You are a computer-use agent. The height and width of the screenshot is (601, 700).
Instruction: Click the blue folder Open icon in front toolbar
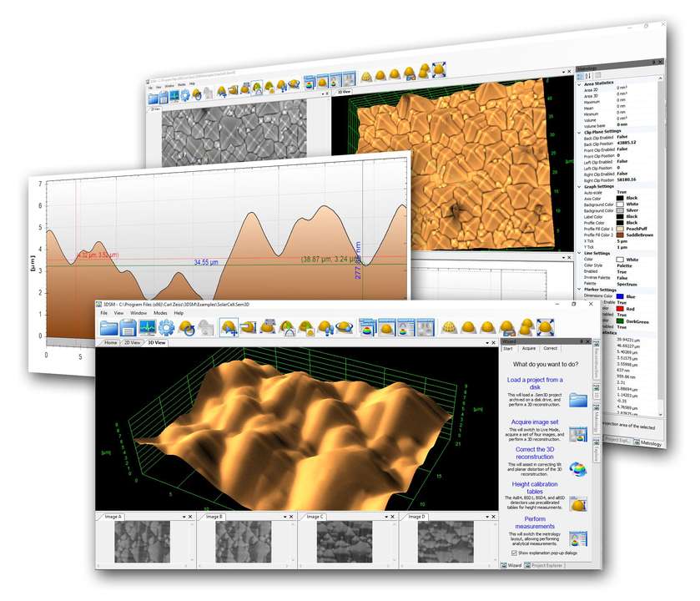[x=108, y=328]
